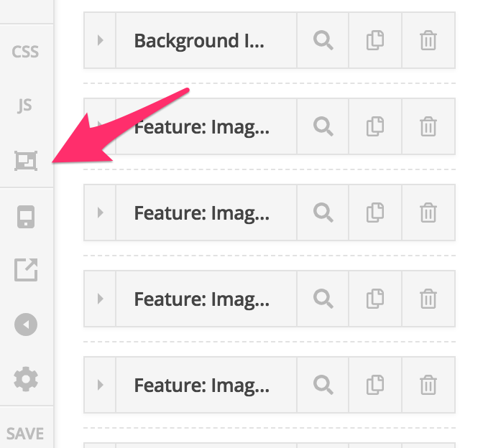The width and height of the screenshot is (483, 448).
Task: Expand the last Feature: Image row arrow
Action: click(100, 385)
